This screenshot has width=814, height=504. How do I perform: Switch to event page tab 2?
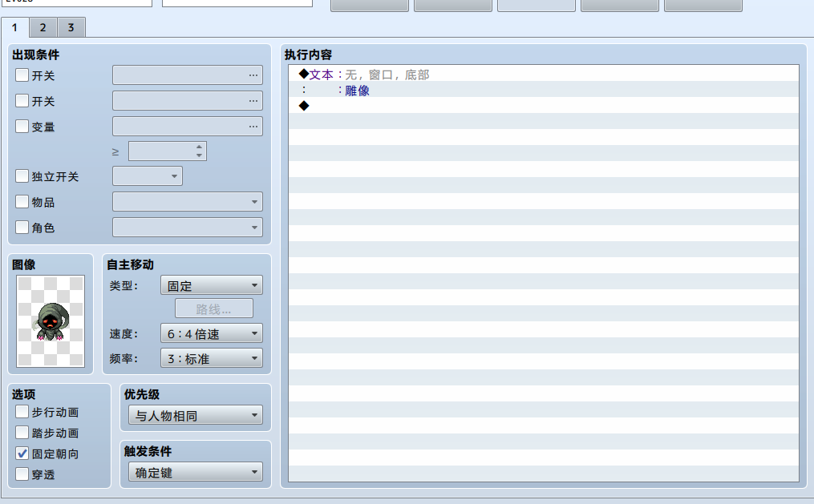tap(43, 27)
